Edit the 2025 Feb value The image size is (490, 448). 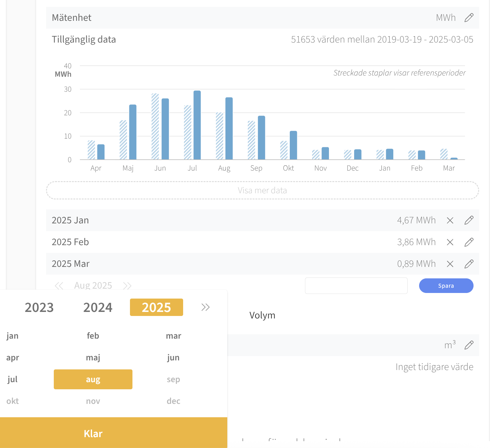469,242
